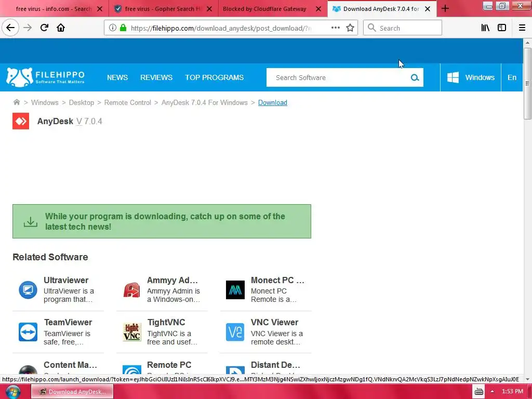Viewport: 532px width, 399px height.
Task: Switch to 'Blocked by Cloudflare Gateway' tab
Action: coord(264,9)
